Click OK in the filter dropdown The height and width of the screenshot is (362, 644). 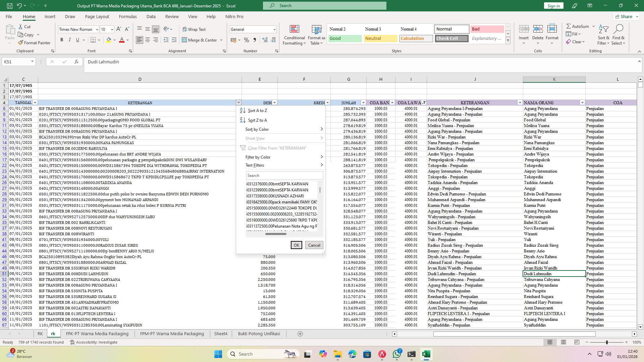(x=296, y=245)
